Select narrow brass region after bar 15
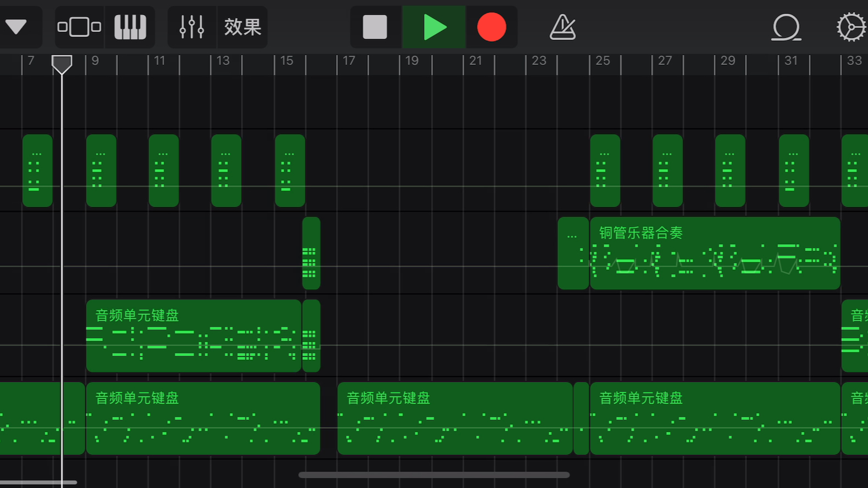The width and height of the screenshot is (868, 488). coord(311,253)
